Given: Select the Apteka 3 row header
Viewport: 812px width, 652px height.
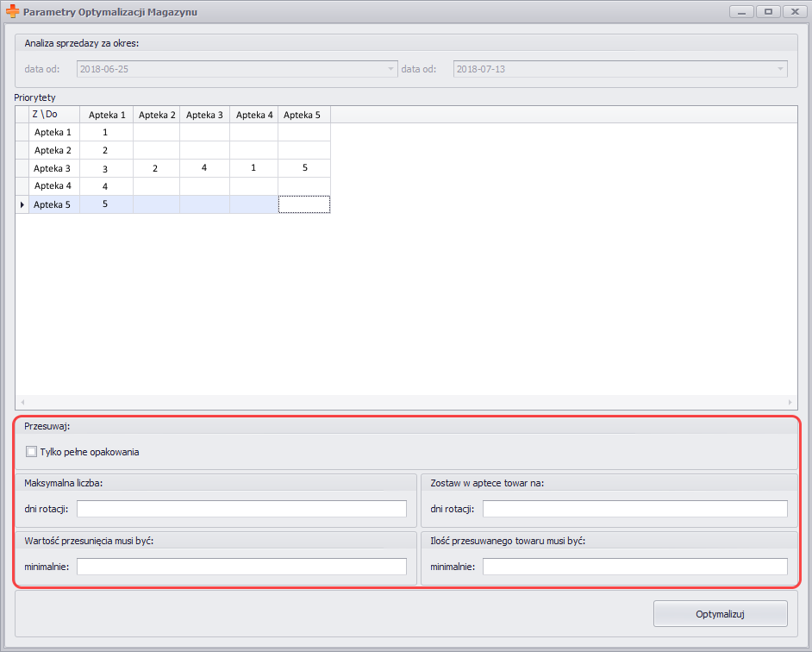Looking at the screenshot, I should tap(53, 168).
